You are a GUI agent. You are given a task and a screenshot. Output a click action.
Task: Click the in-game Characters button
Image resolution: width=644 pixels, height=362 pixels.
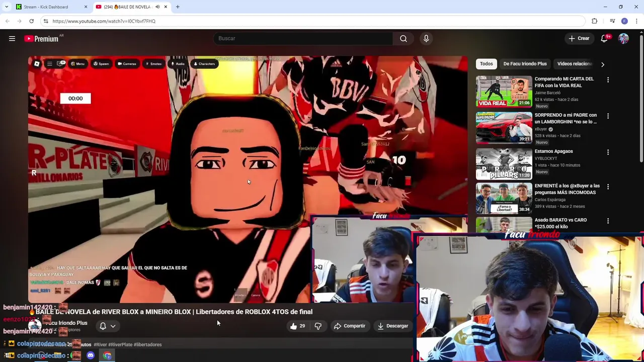coord(204,64)
